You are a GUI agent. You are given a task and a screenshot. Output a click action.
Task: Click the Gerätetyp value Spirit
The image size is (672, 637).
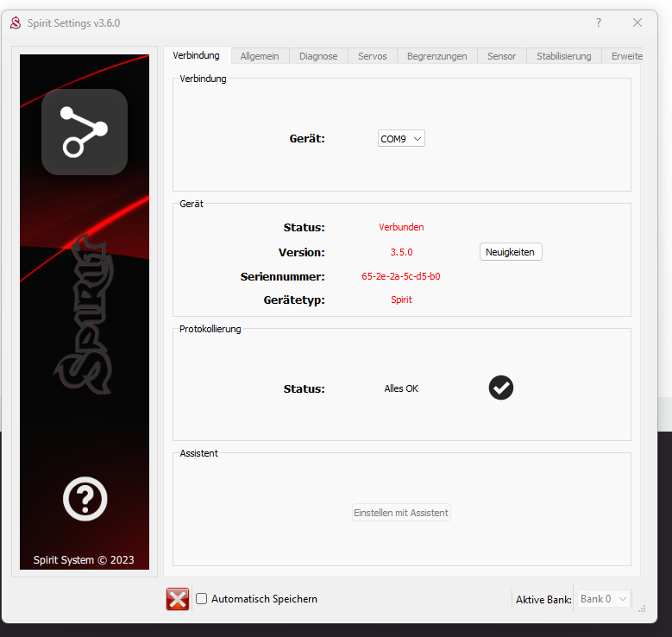tap(401, 300)
